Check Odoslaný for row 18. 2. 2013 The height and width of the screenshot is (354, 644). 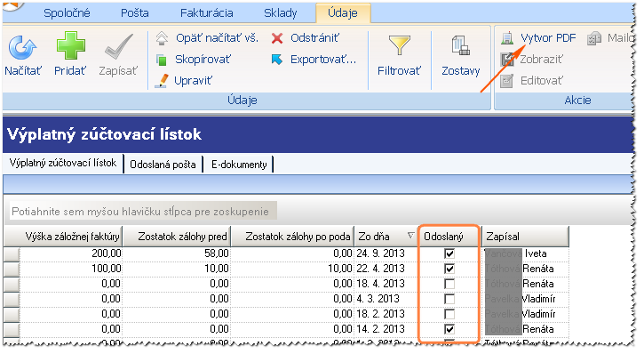click(449, 314)
